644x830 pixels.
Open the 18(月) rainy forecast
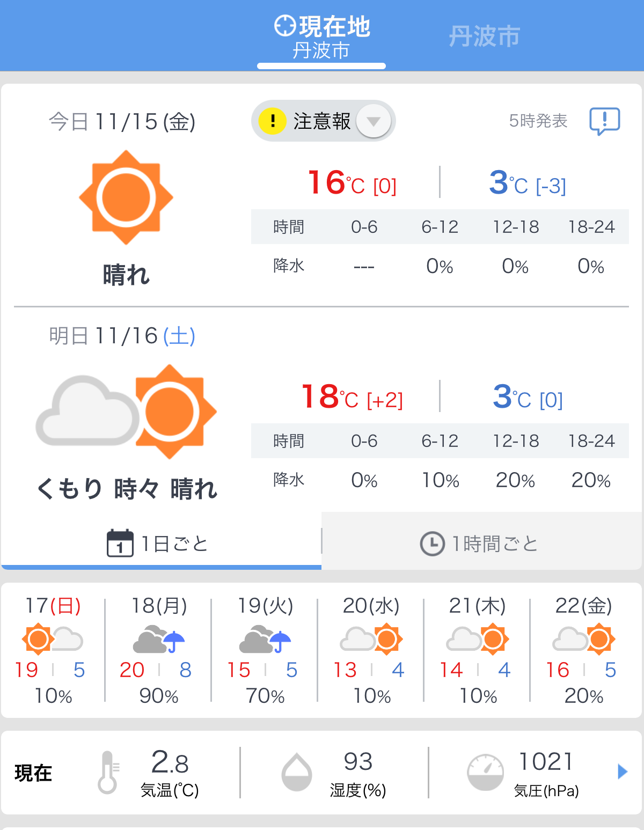(159, 650)
